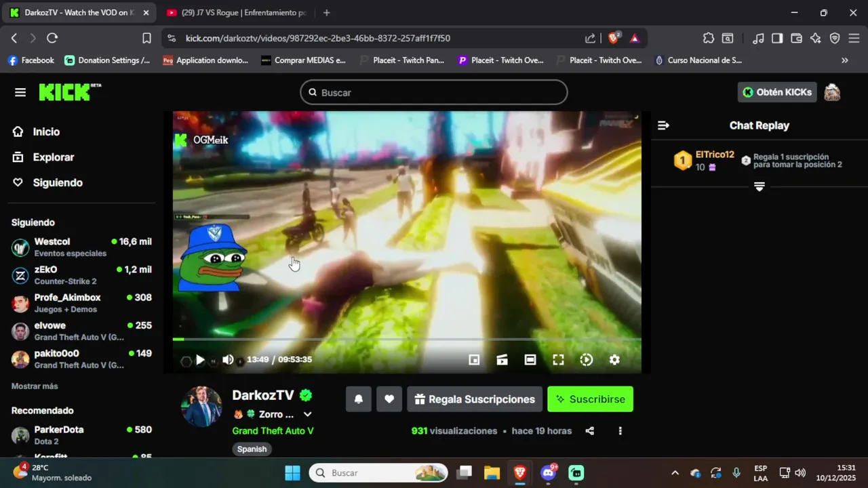
Task: Mute the video player volume
Action: [x=228, y=360]
